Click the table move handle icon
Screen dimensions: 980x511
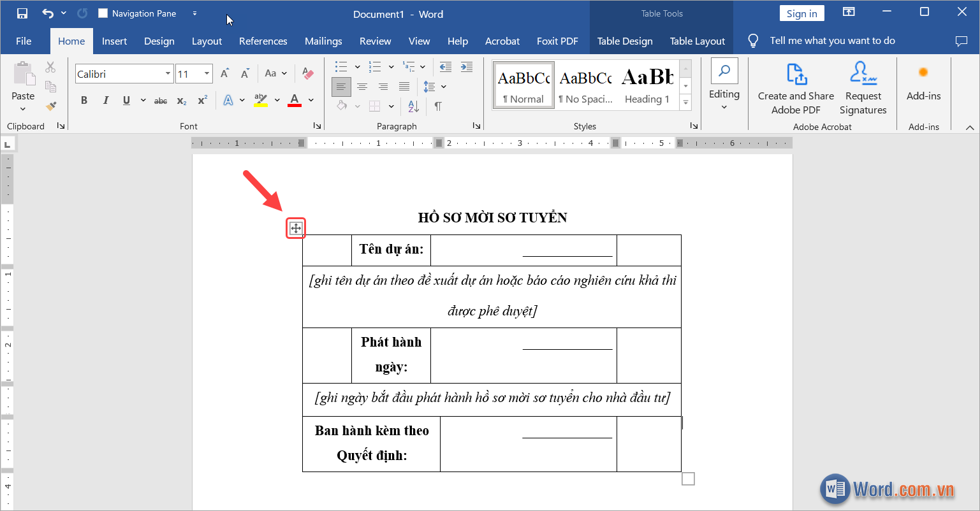point(296,228)
